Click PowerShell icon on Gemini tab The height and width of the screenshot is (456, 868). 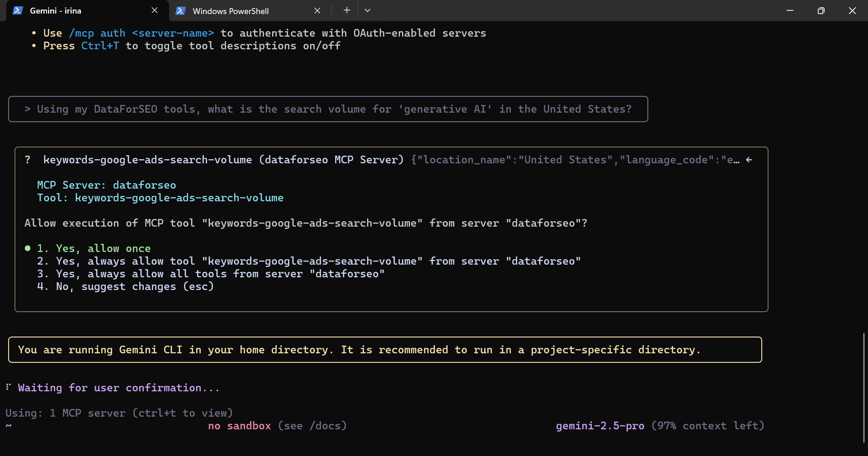coord(18,10)
